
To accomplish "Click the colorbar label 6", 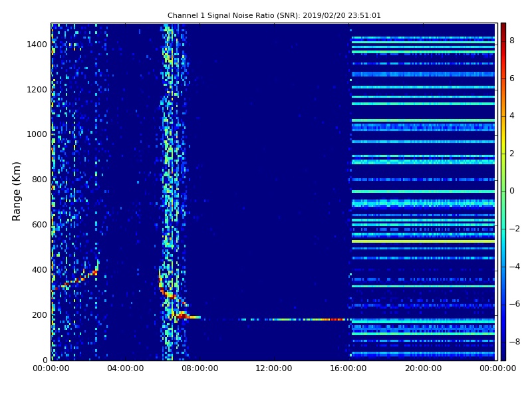I will [x=512, y=78].
